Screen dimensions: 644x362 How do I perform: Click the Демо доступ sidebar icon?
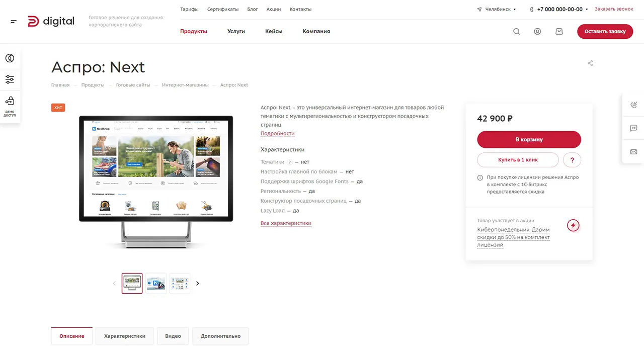pyautogui.click(x=10, y=107)
